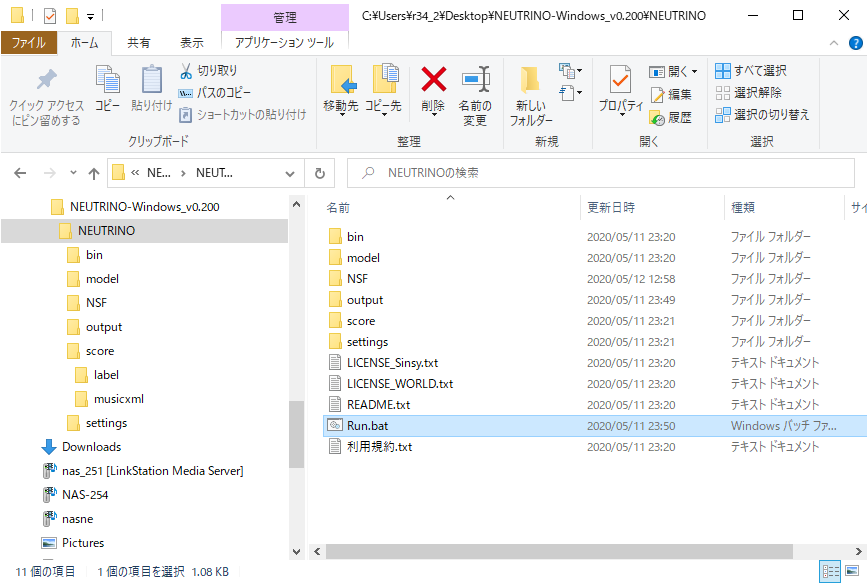
Task: Select 切り取り (Cut) scissors icon
Action: click(186, 71)
